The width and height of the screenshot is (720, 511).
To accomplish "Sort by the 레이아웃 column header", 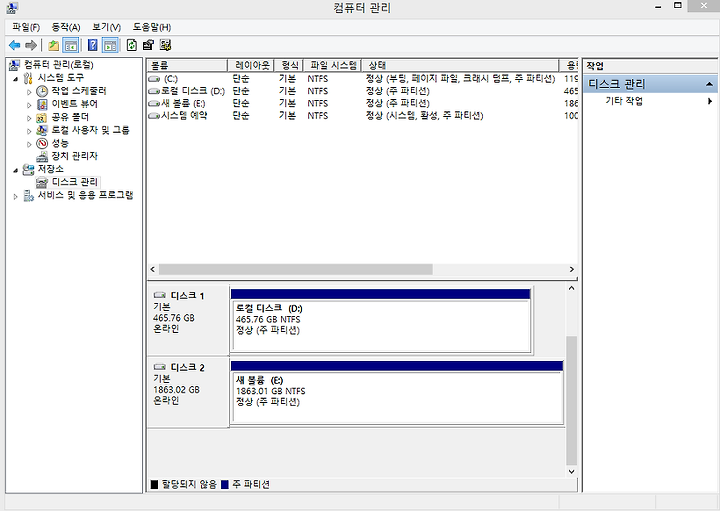I will point(251,65).
